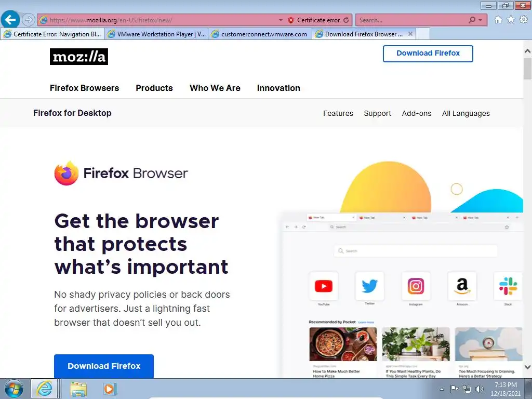The width and height of the screenshot is (532, 399).
Task: Open the IE Home icon
Action: point(498,20)
